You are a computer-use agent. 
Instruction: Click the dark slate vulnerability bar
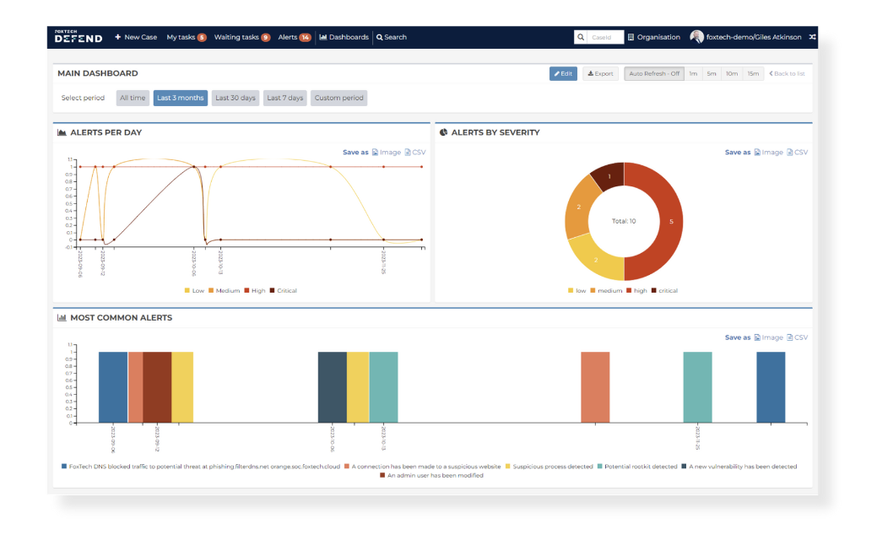coord(332,387)
